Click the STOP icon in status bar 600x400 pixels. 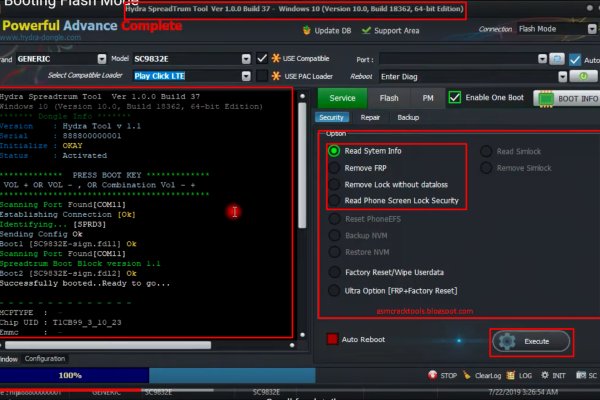coord(433,375)
